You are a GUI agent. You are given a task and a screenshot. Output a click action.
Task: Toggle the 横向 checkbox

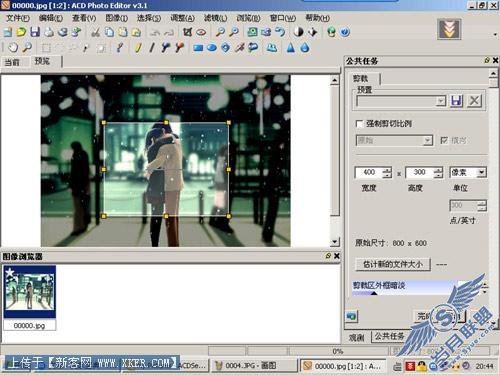444,140
